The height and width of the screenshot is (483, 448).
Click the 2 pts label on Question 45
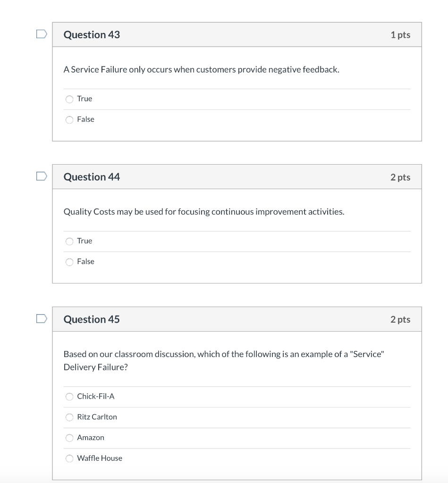coord(401,319)
